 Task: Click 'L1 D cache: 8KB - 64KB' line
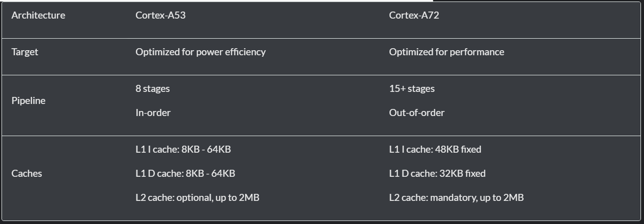(185, 173)
